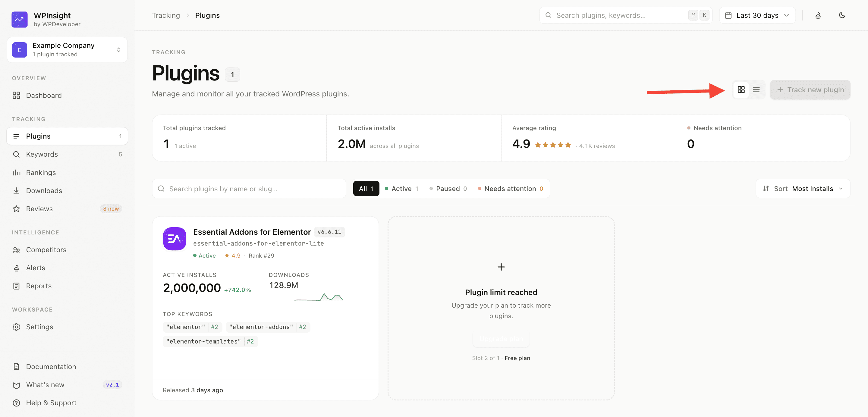Filter by Paused plugins
Viewport: 868px width, 417px height.
tap(448, 189)
